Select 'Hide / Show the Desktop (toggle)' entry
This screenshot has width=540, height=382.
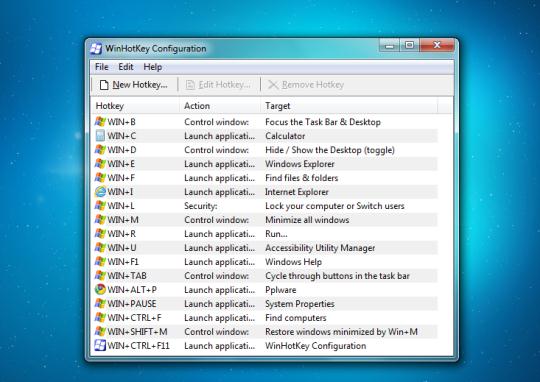tap(330, 150)
